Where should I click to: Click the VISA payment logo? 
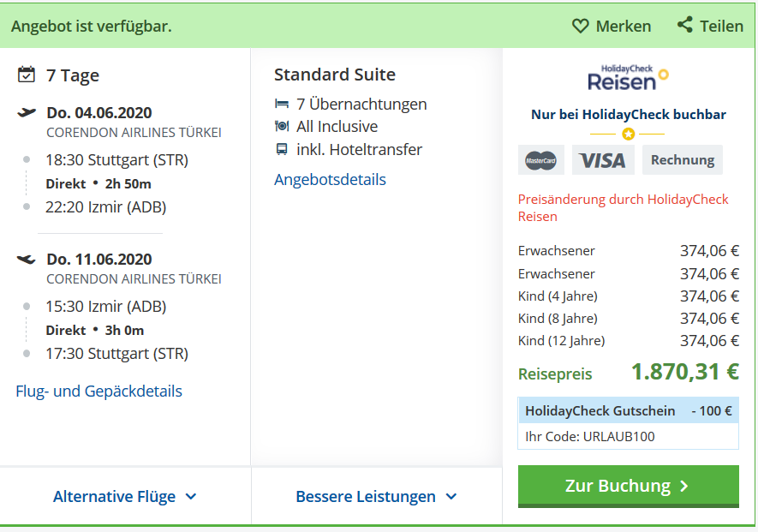(603, 160)
